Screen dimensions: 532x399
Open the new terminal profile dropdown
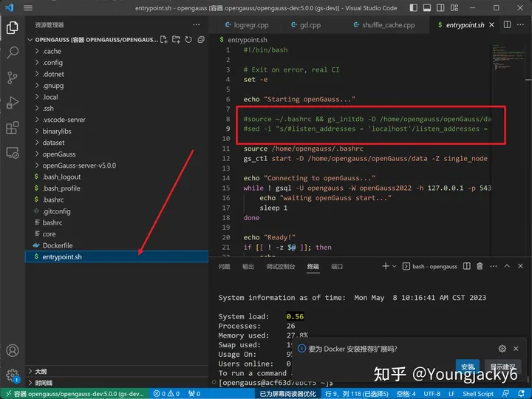pyautogui.click(x=395, y=267)
